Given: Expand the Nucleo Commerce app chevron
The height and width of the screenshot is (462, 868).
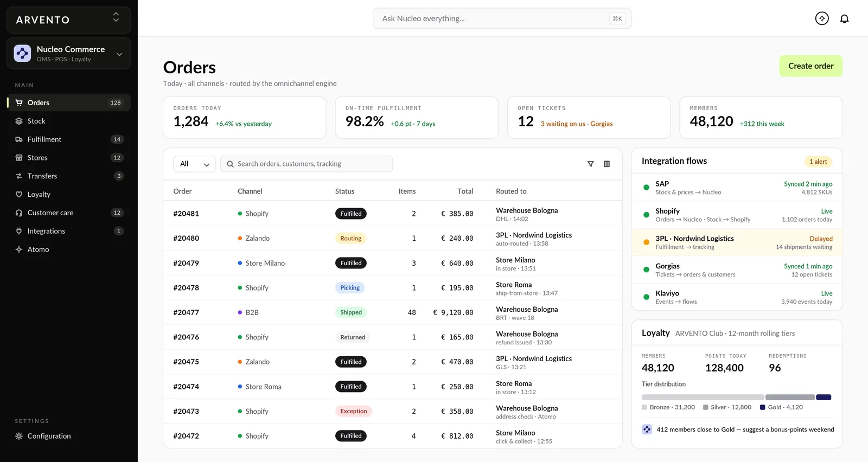Looking at the screenshot, I should click(119, 54).
